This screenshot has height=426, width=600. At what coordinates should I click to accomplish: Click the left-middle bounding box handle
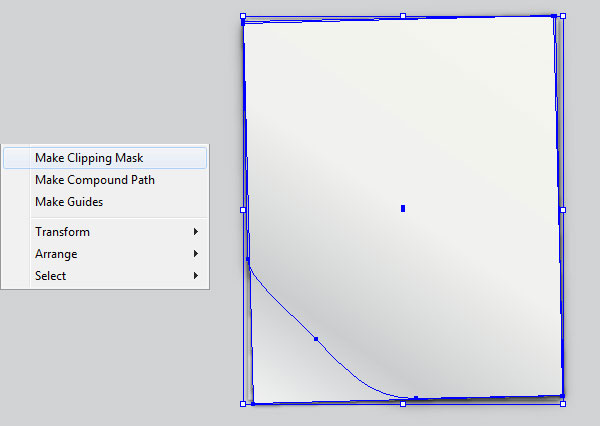click(243, 210)
